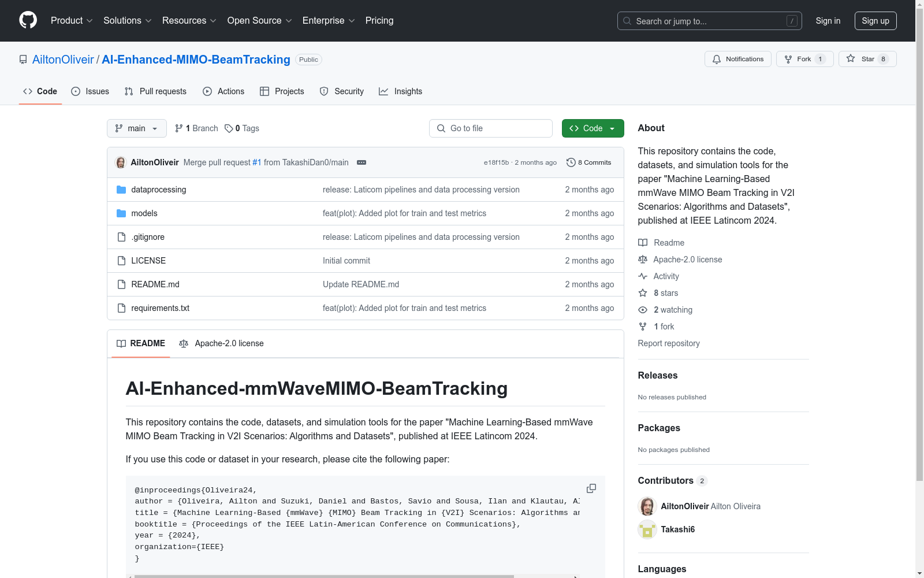
Task: Open the 8 Commits history link
Action: click(589, 162)
